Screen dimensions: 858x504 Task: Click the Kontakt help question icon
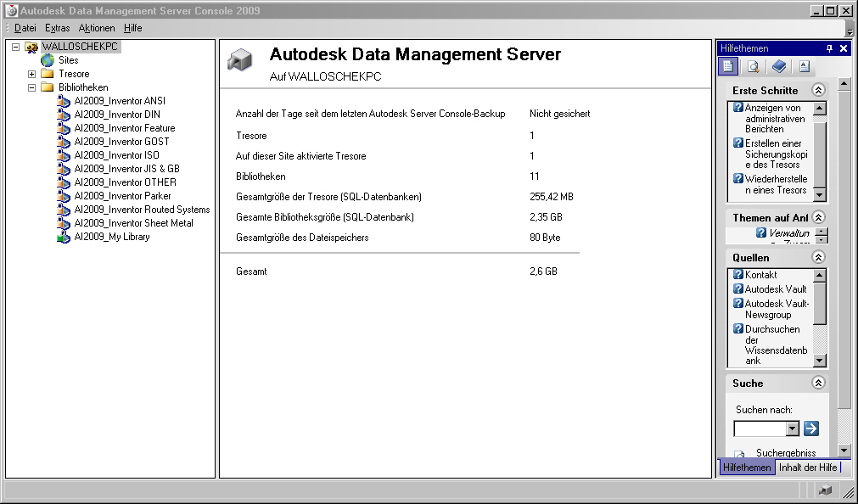pyautogui.click(x=738, y=275)
